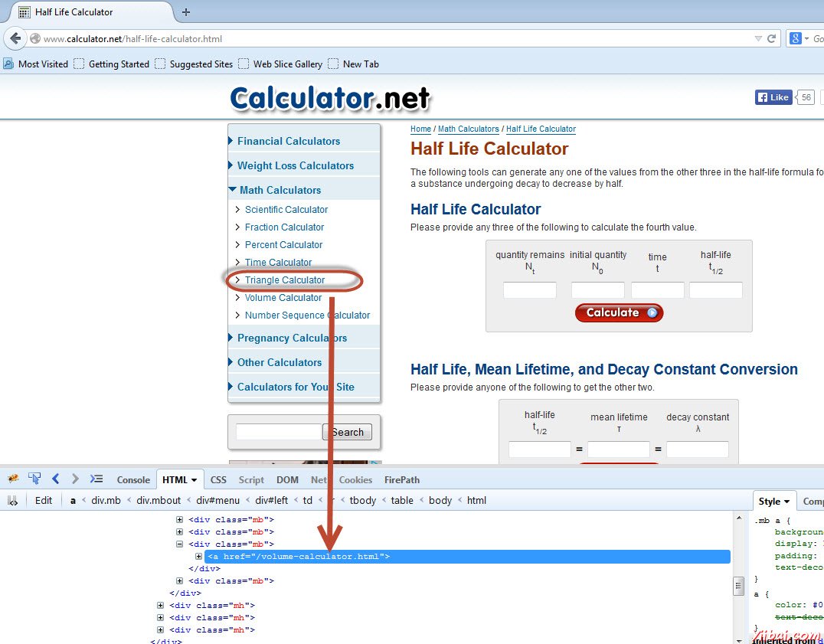Click the Firebug bug icon
Image resolution: width=824 pixels, height=644 pixels.
click(x=13, y=479)
